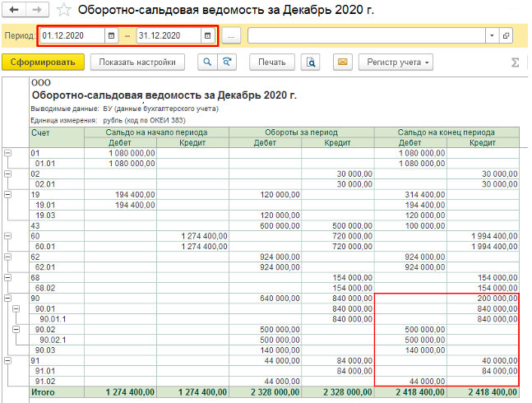The image size is (532, 403).
Task: Click Показать настройки button
Action: 137,62
